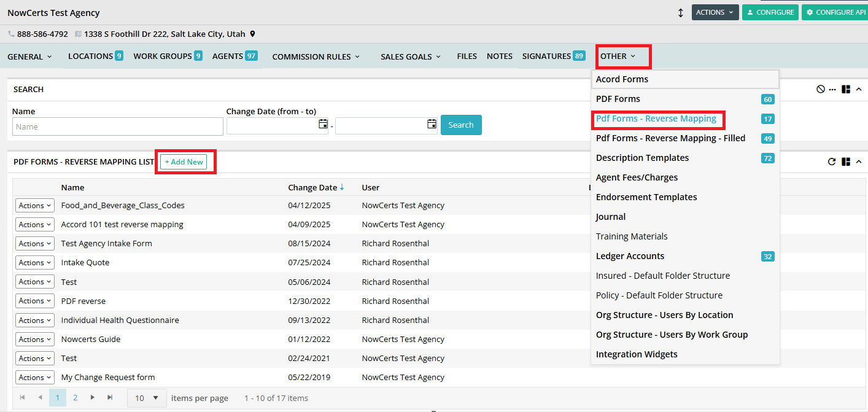Select Org Structure - Users By Location
Screen dimensions: 868x412
point(685,315)
